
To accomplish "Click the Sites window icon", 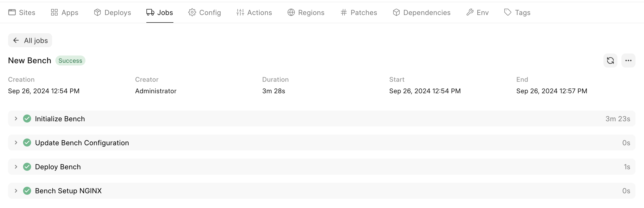I will tap(12, 12).
